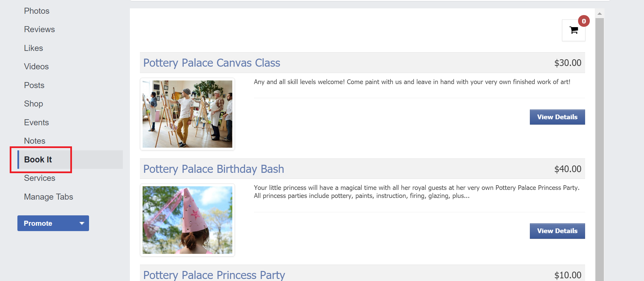Image resolution: width=644 pixels, height=281 pixels.
Task: Open Manage Tabs link
Action: click(x=49, y=197)
